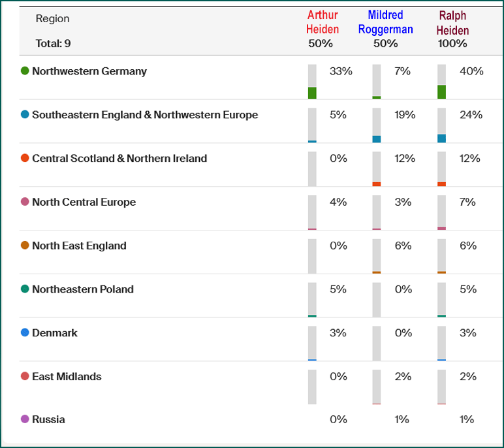Select the Arthur Heiden column header
The image size is (504, 448).
(x=323, y=22)
